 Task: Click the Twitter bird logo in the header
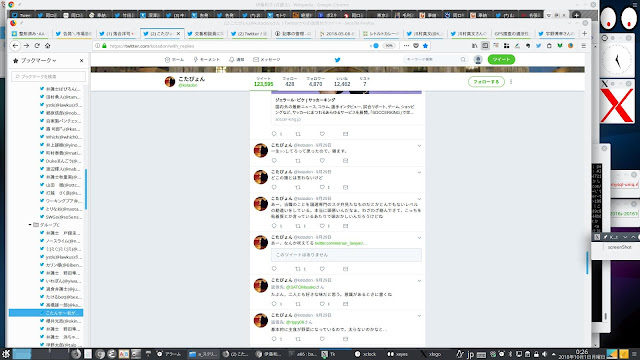pos(338,60)
